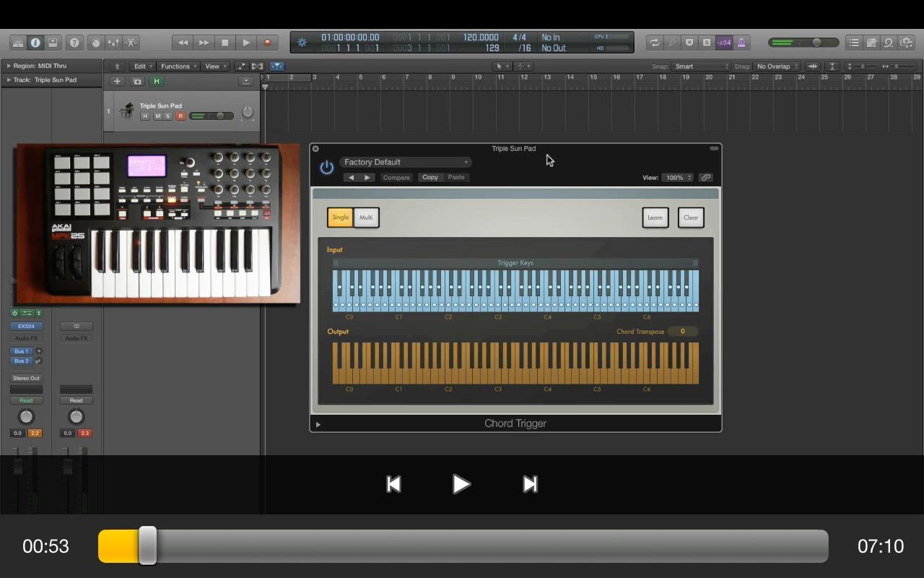Toggle record enable on Triple Sun Pad
924x578 pixels.
(180, 116)
